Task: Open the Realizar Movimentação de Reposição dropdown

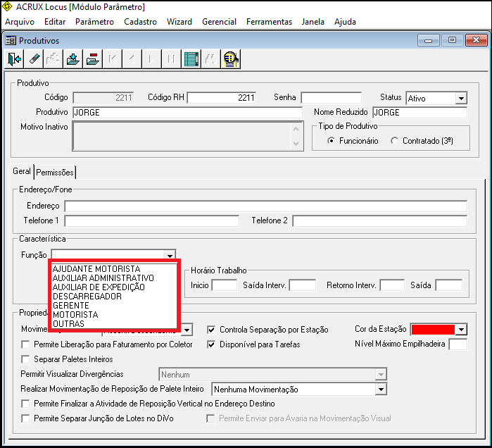Action: [x=381, y=390]
